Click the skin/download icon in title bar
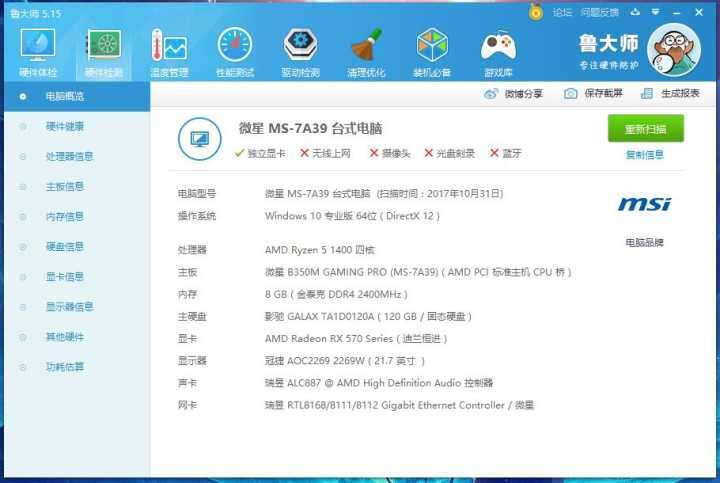Viewport: 720px width, 483px height. [x=635, y=12]
